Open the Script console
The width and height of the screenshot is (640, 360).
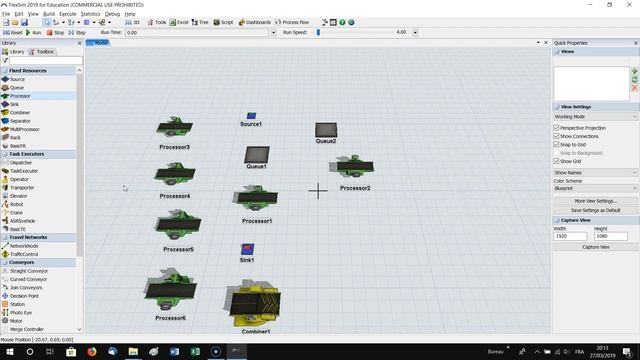click(223, 22)
